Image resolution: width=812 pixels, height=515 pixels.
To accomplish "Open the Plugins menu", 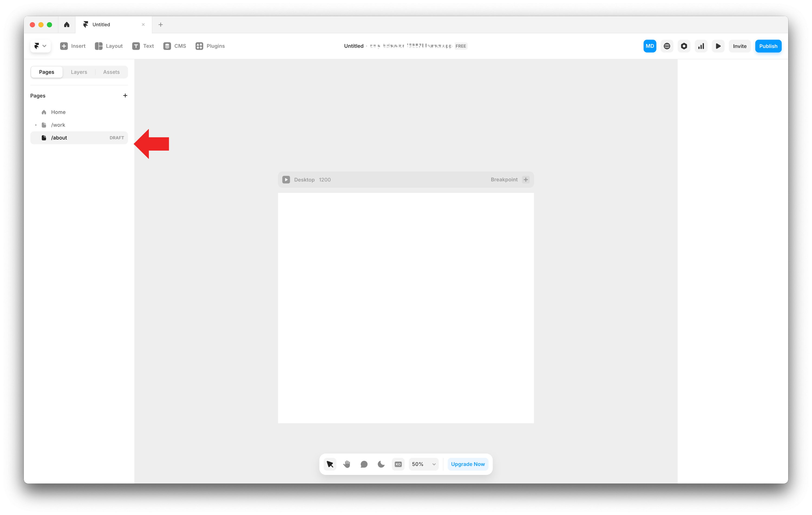I will tap(210, 46).
